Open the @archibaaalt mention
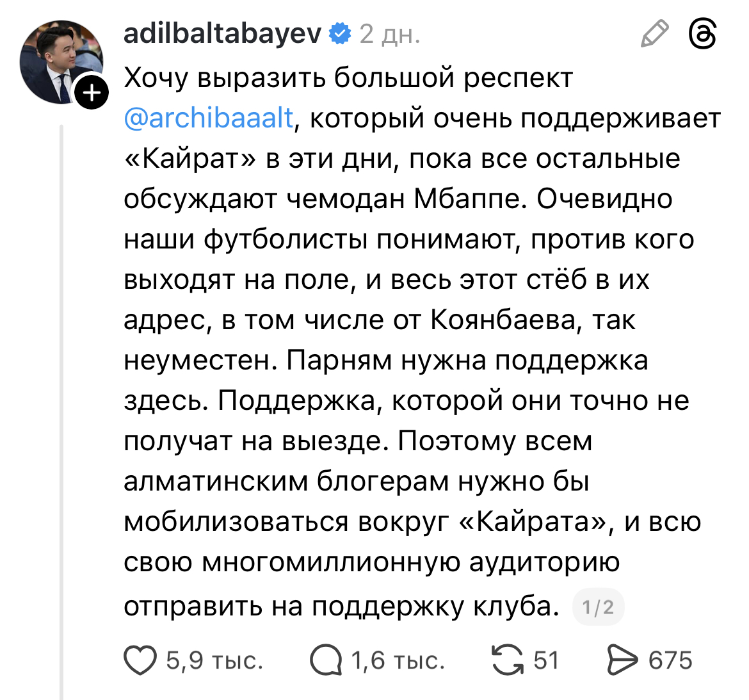 [209, 118]
